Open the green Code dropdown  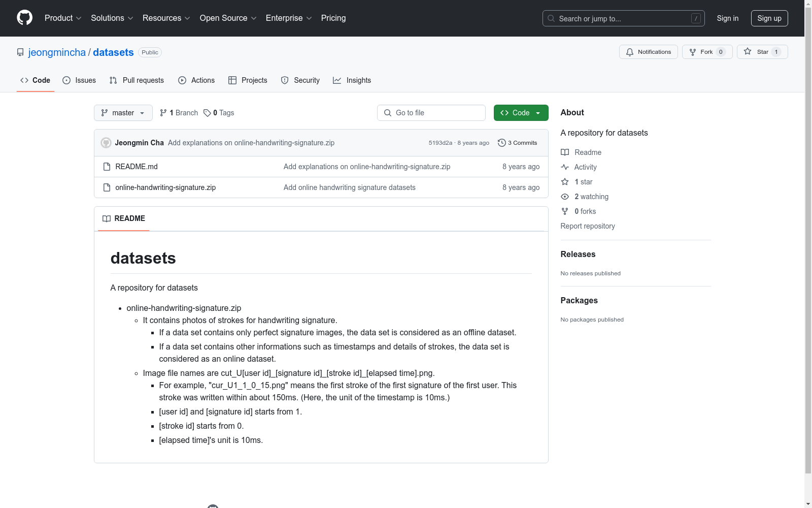coord(521,113)
